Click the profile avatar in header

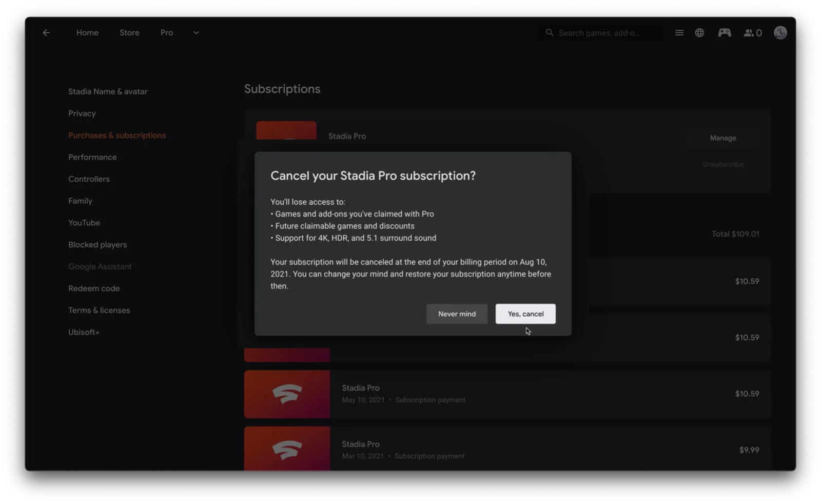tap(780, 33)
